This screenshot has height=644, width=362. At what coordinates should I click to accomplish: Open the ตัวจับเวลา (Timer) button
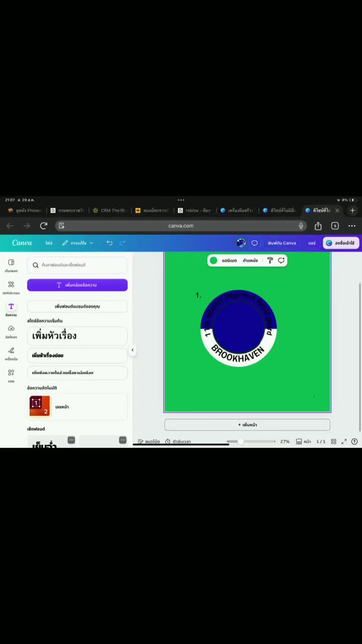pos(178,441)
